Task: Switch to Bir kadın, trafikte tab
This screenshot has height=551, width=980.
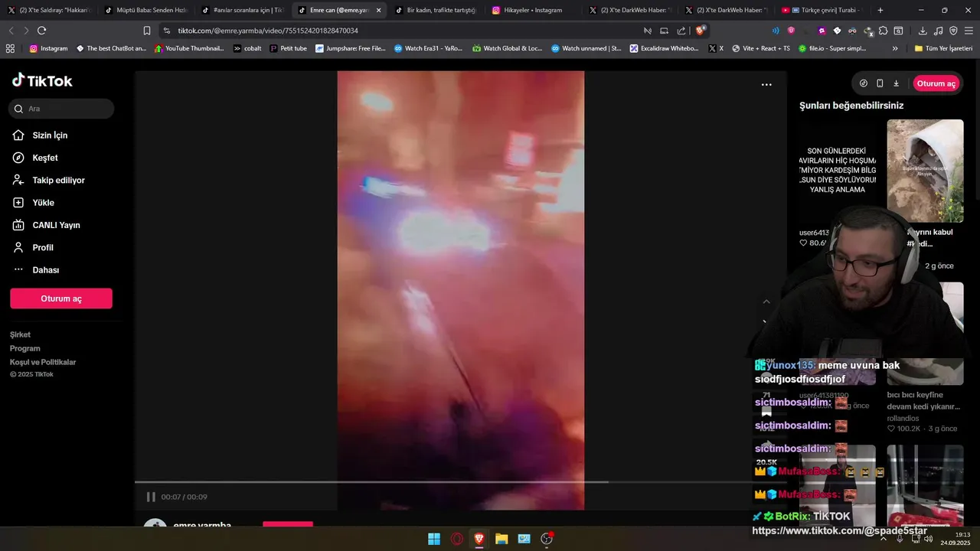Action: [x=436, y=10]
